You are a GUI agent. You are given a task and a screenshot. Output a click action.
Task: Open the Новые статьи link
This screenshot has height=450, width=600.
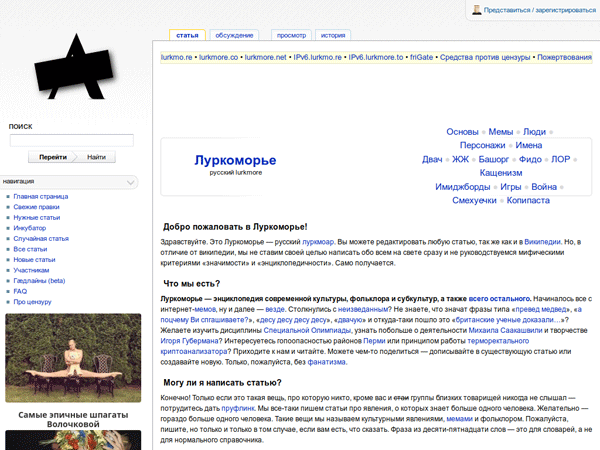click(x=34, y=259)
